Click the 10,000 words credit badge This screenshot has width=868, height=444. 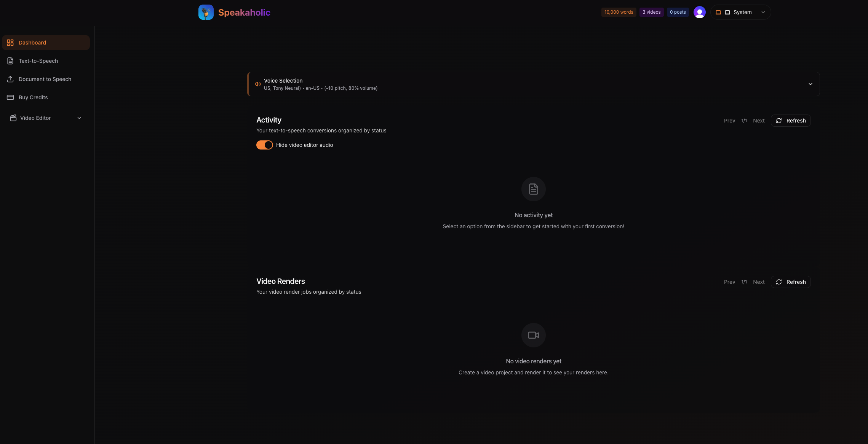tap(619, 12)
